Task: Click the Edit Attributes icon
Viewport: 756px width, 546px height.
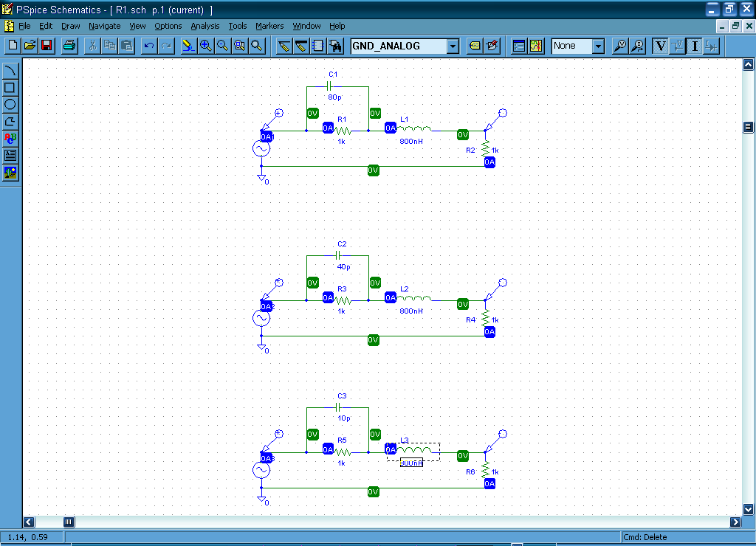Action: pyautogui.click(x=475, y=46)
